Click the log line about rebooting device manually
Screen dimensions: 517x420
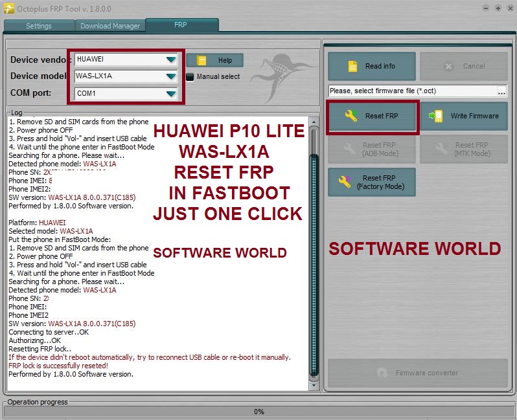pyautogui.click(x=150, y=357)
